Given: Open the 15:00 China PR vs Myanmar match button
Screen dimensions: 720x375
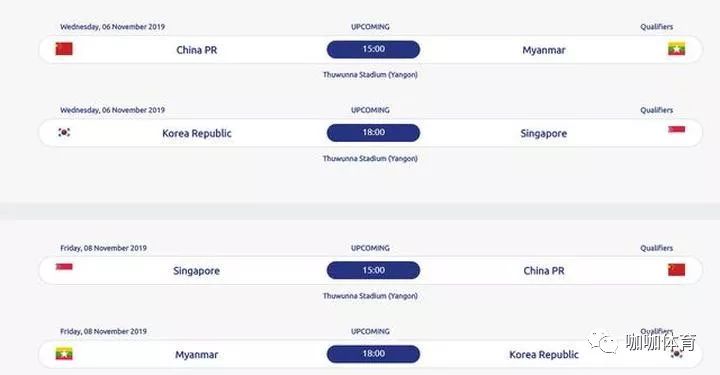Looking at the screenshot, I should pos(373,50).
